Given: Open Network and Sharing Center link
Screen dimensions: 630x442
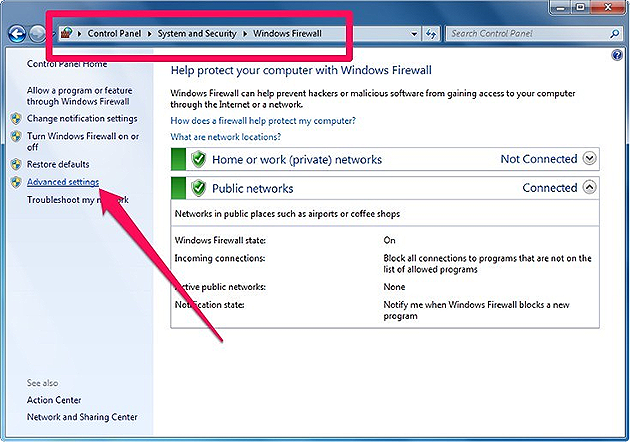Looking at the screenshot, I should tap(82, 417).
